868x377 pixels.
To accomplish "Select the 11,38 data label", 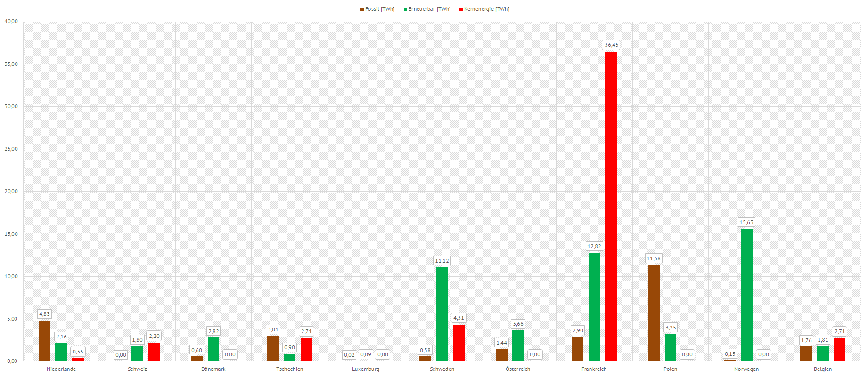I will tap(654, 259).
